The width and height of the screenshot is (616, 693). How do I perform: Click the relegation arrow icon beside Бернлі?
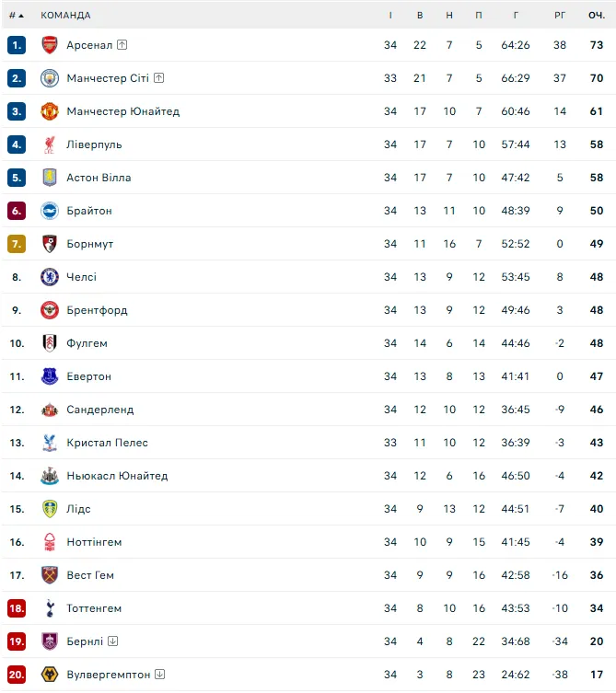coord(112,641)
